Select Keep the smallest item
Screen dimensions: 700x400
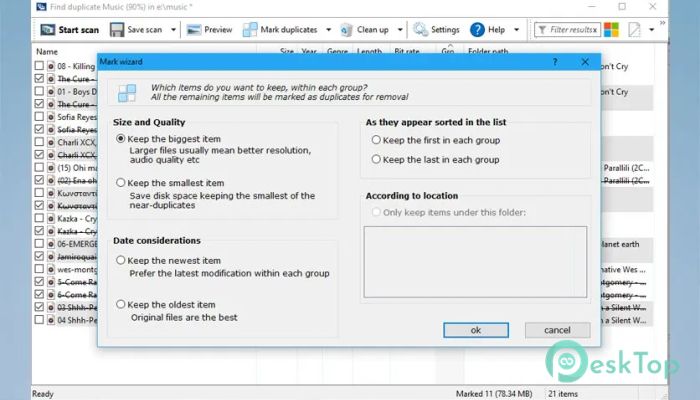121,183
